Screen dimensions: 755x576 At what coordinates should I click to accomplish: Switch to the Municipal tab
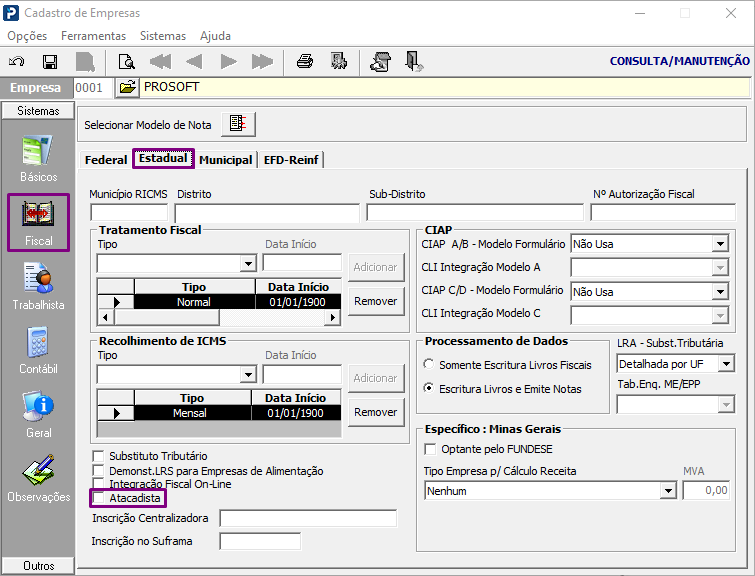(x=225, y=160)
